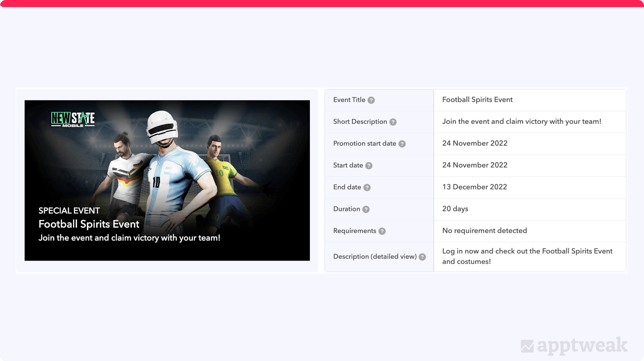The image size is (644, 361).
Task: Click the Description (detailed view) help icon
Action: click(x=422, y=257)
